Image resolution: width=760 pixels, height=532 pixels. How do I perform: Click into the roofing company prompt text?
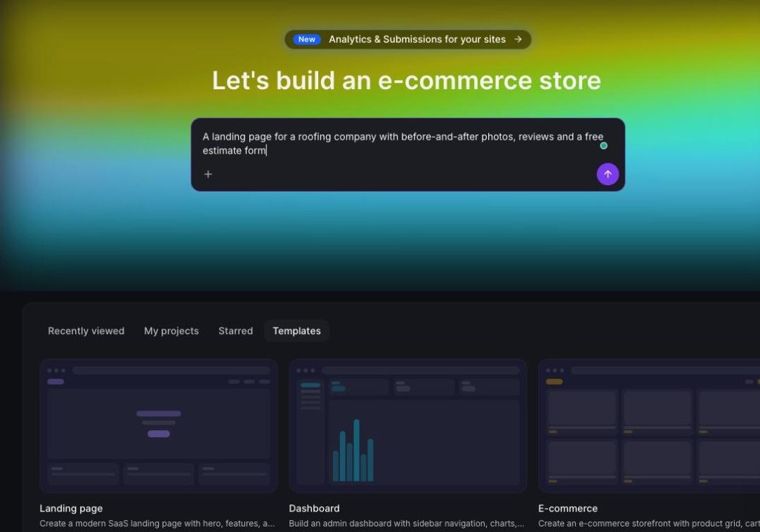tap(402, 143)
